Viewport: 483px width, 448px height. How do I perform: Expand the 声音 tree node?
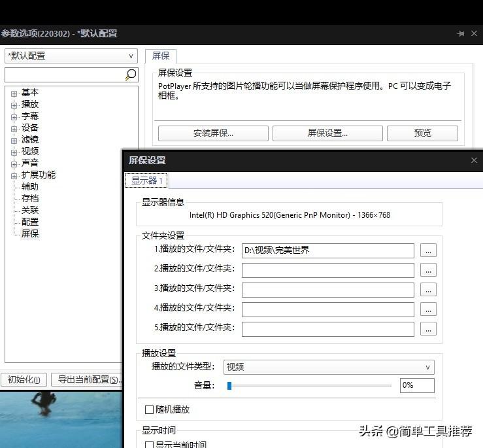tap(14, 164)
